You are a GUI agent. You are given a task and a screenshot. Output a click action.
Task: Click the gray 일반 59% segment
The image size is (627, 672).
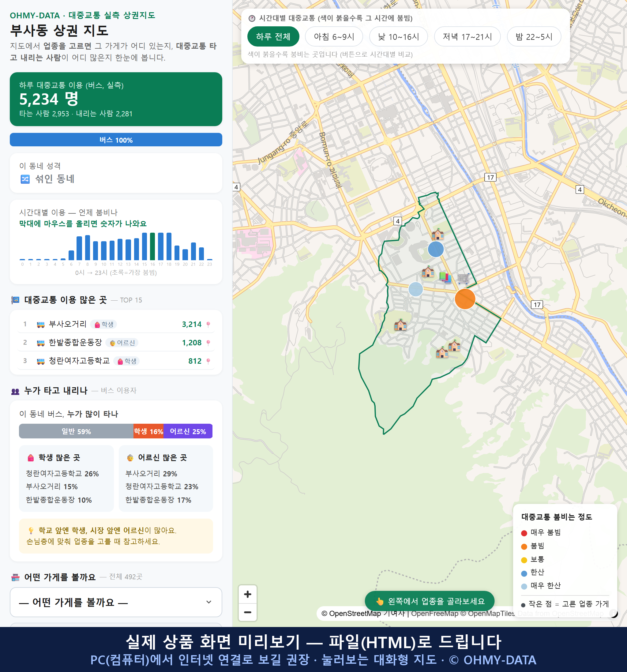76,431
